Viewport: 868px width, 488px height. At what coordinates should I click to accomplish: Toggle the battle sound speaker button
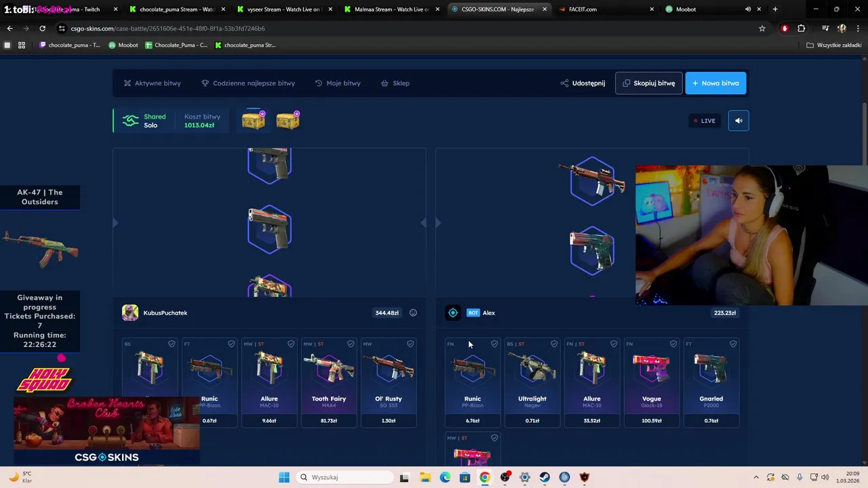[738, 121]
